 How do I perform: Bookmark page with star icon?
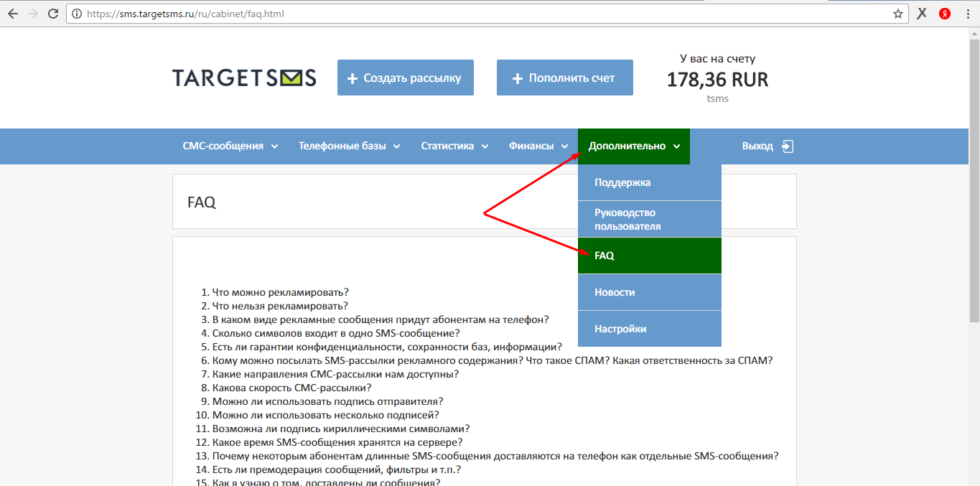coord(897,14)
